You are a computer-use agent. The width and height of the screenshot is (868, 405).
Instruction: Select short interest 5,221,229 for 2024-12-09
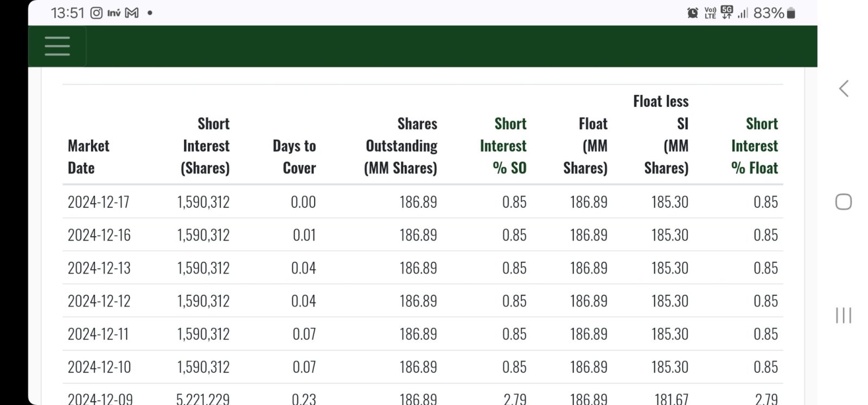coord(203,399)
